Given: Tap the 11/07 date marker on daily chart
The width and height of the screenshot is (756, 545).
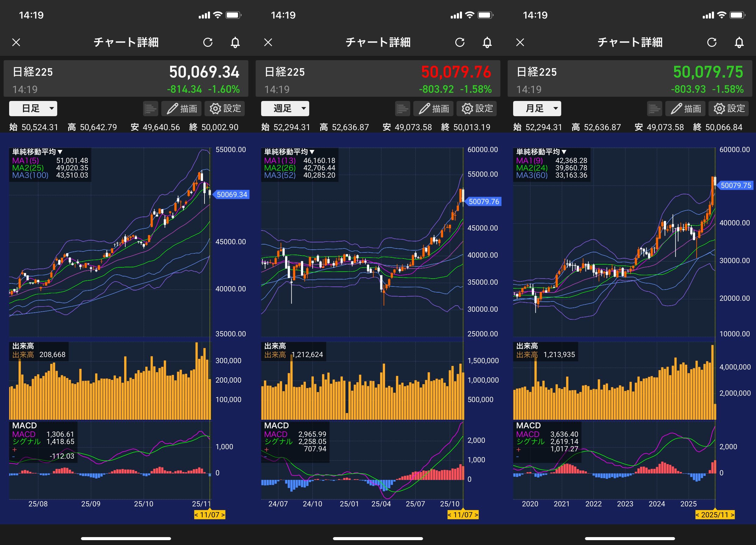Looking at the screenshot, I should pyautogui.click(x=210, y=515).
